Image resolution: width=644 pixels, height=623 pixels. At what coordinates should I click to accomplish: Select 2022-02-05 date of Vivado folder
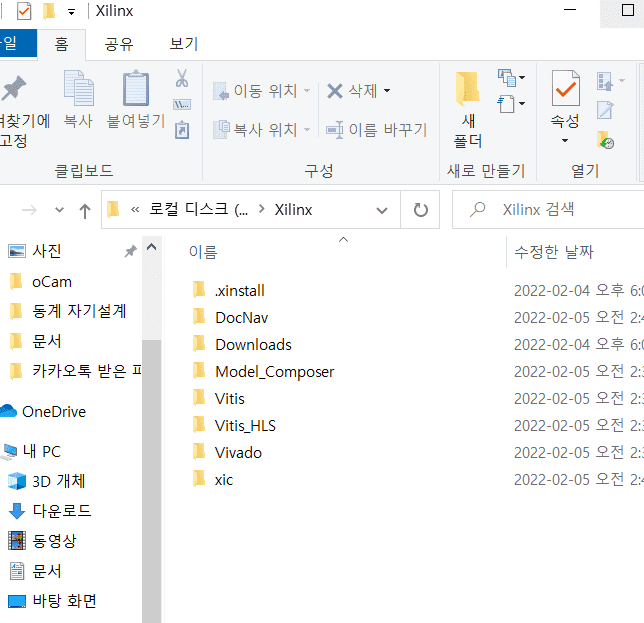point(552,453)
